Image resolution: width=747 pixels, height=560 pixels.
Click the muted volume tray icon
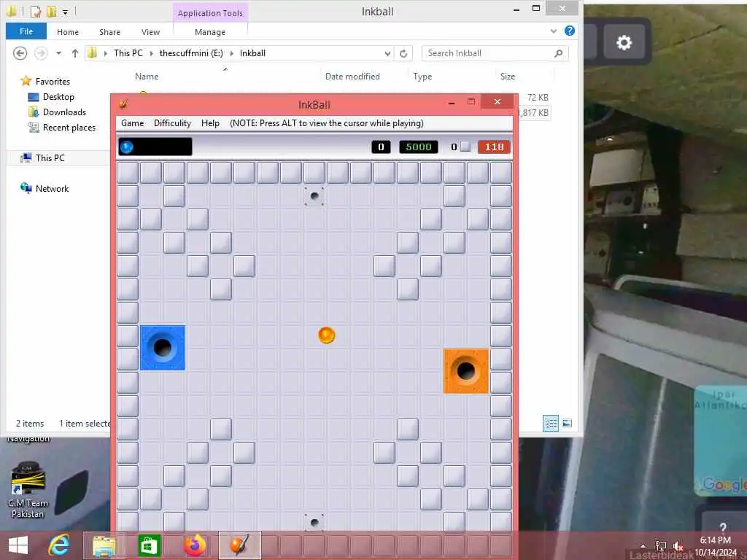coord(678,546)
